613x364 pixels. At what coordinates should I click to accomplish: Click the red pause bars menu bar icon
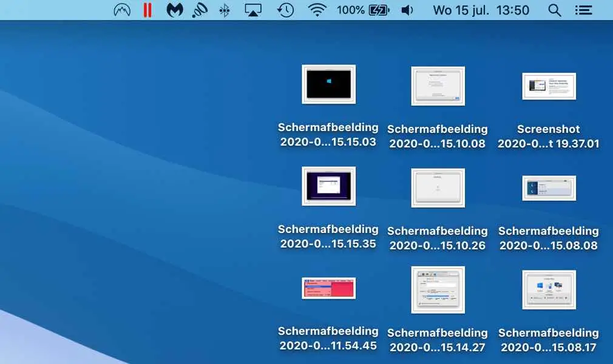[147, 10]
